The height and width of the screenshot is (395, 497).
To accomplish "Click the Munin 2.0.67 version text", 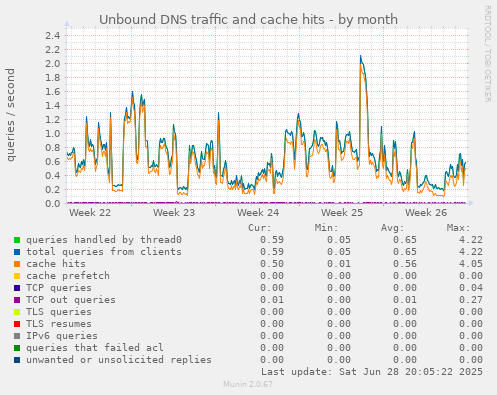I will tap(248, 384).
